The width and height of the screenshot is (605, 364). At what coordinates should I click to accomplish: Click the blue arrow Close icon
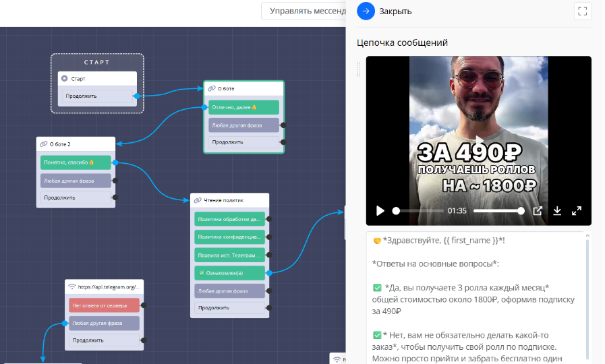pyautogui.click(x=366, y=11)
